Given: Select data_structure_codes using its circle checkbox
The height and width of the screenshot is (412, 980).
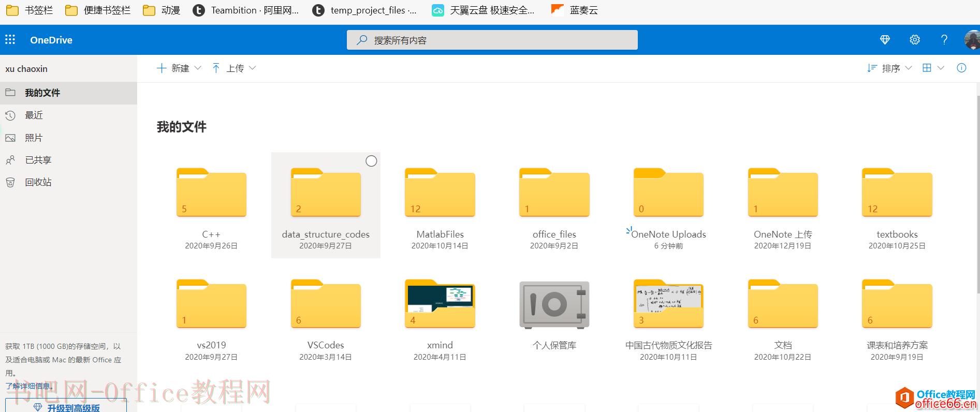Looking at the screenshot, I should point(371,161).
